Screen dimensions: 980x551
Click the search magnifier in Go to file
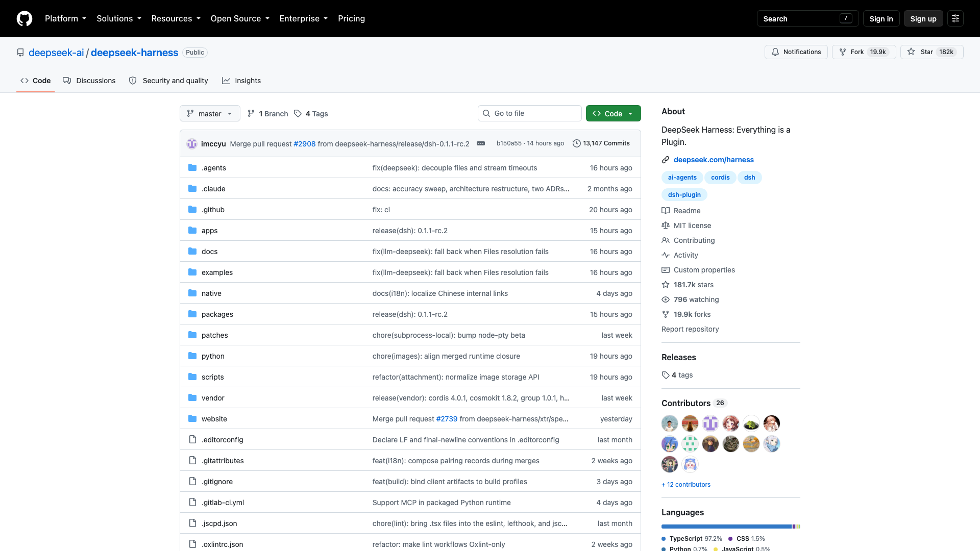(x=486, y=113)
